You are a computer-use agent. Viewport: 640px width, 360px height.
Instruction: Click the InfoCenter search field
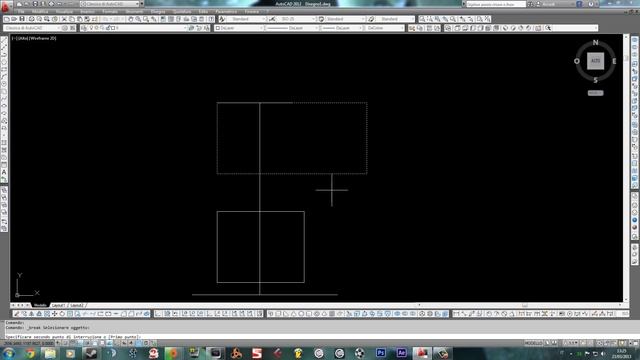(496, 4)
